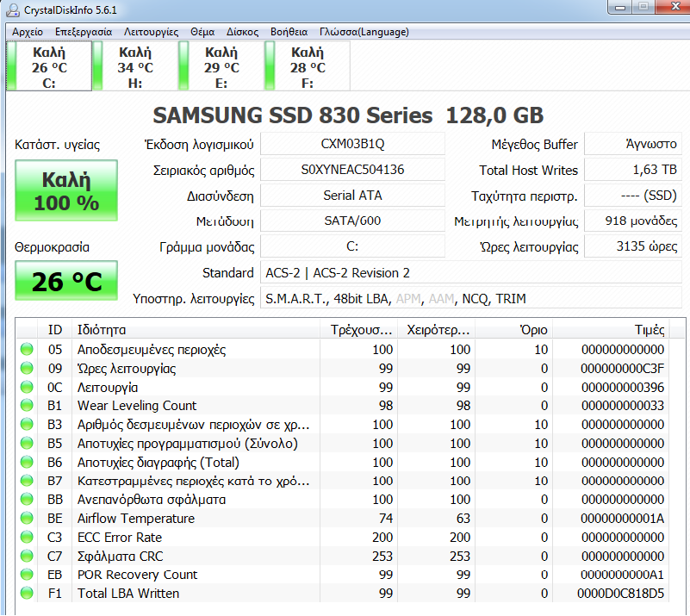690x616 pixels.
Task: Select the C: drive tab at 26 °C
Action: (x=49, y=66)
